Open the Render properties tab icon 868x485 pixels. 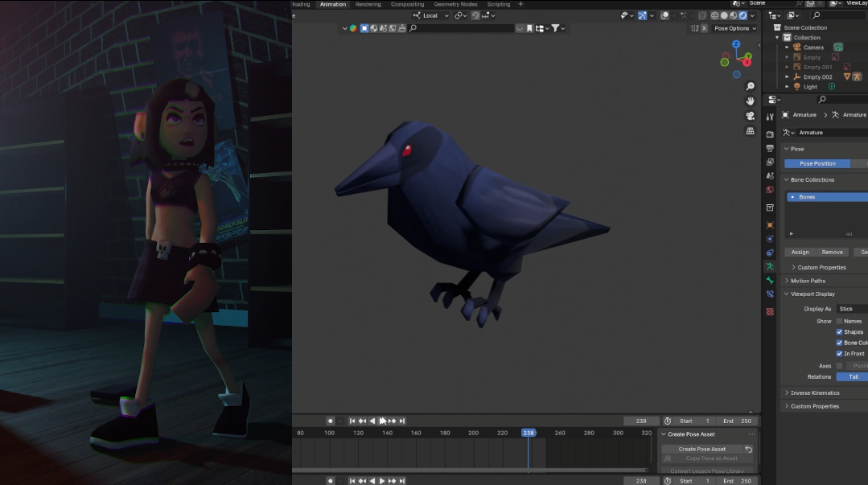click(x=770, y=134)
